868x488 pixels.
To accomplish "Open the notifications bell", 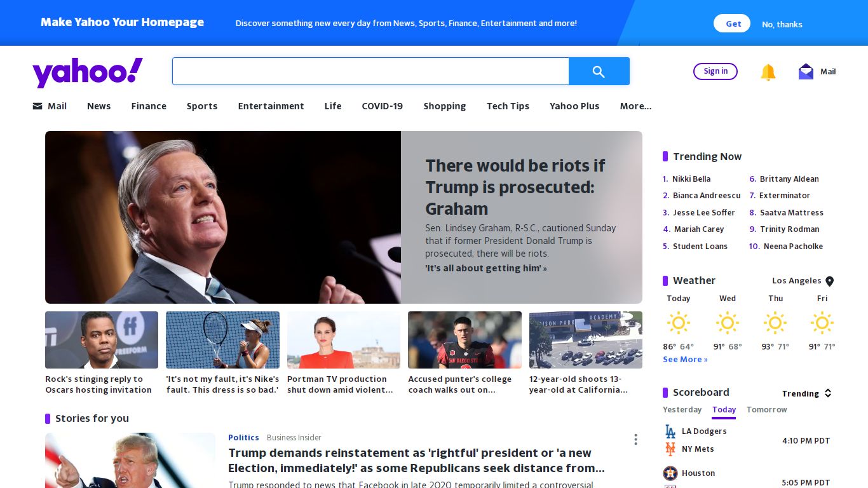I will click(x=768, y=72).
